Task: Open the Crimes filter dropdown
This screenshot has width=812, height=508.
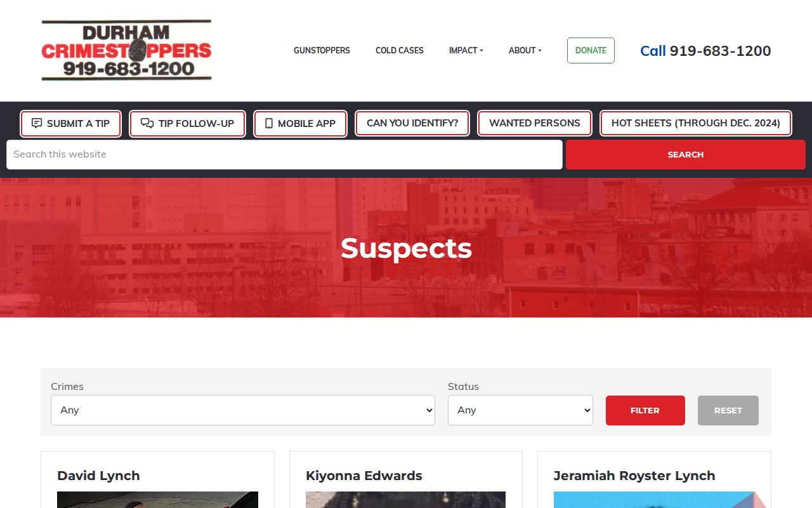Action: point(243,410)
